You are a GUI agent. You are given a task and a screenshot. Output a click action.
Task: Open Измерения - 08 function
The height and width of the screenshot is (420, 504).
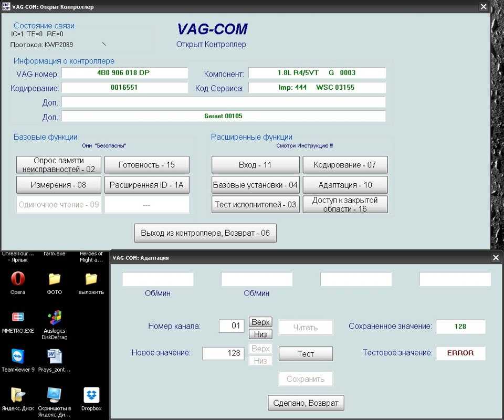click(58, 185)
